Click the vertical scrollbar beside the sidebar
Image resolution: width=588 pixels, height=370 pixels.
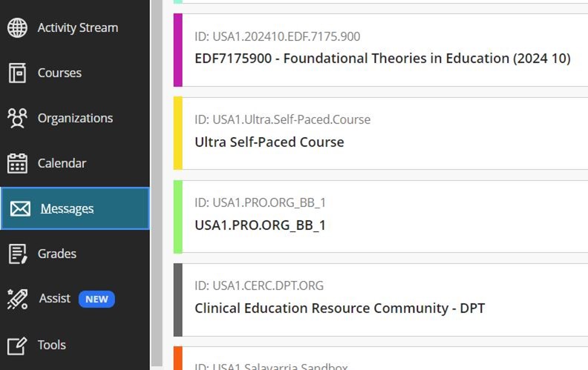coord(157,185)
